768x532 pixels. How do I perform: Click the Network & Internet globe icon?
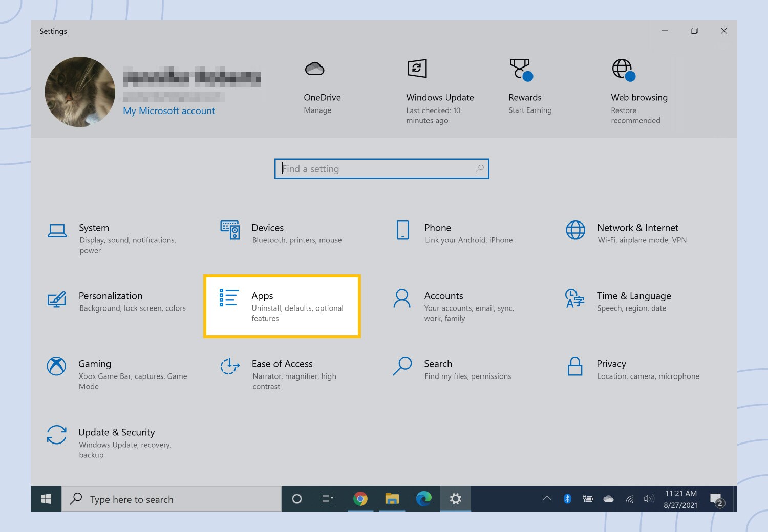575,230
